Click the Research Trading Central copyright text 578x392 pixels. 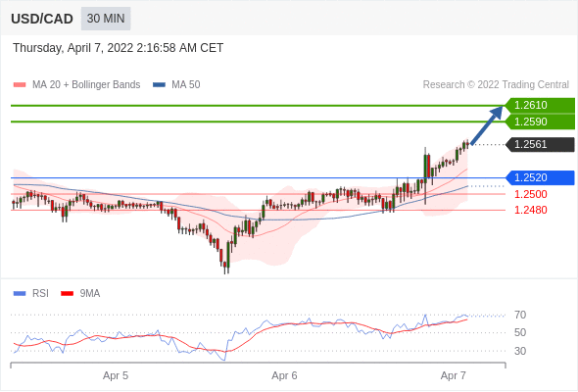496,85
